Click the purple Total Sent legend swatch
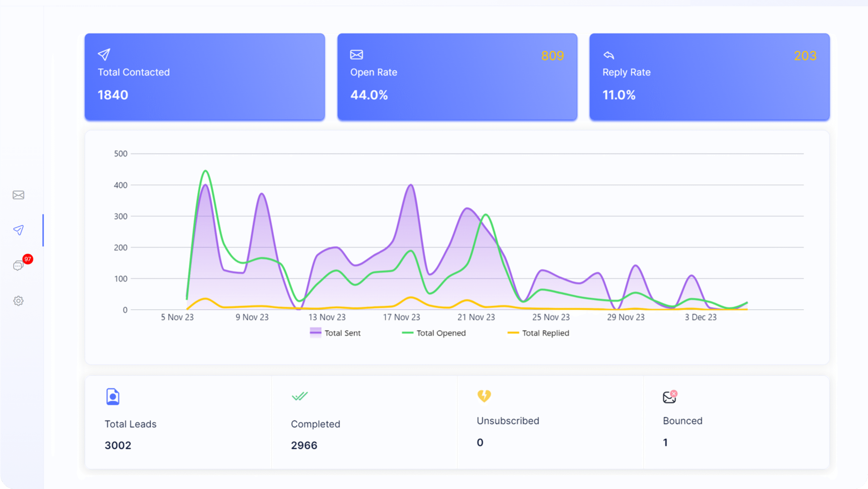Image resolution: width=868 pixels, height=489 pixels. point(315,332)
